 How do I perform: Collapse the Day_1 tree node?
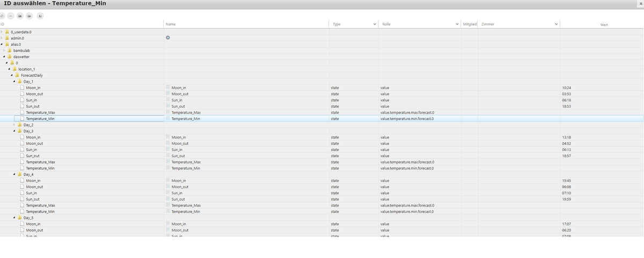coord(14,82)
